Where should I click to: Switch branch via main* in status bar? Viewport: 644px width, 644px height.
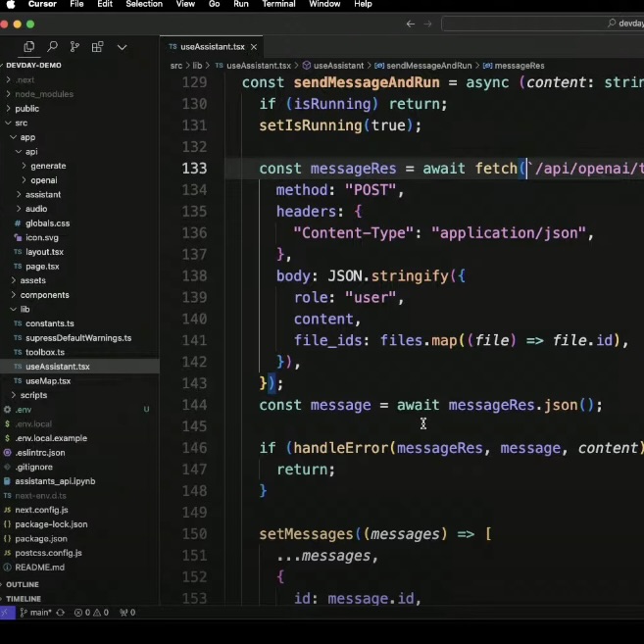pyautogui.click(x=36, y=612)
